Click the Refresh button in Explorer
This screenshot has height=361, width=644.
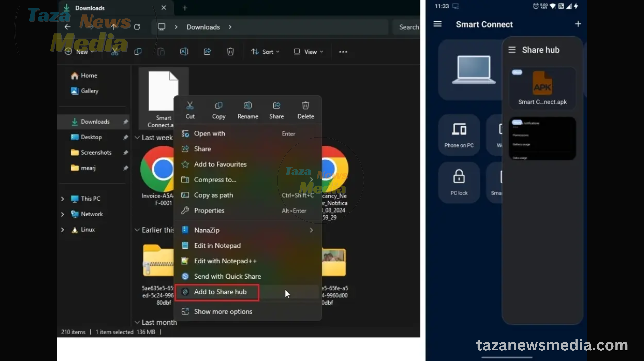[137, 27]
